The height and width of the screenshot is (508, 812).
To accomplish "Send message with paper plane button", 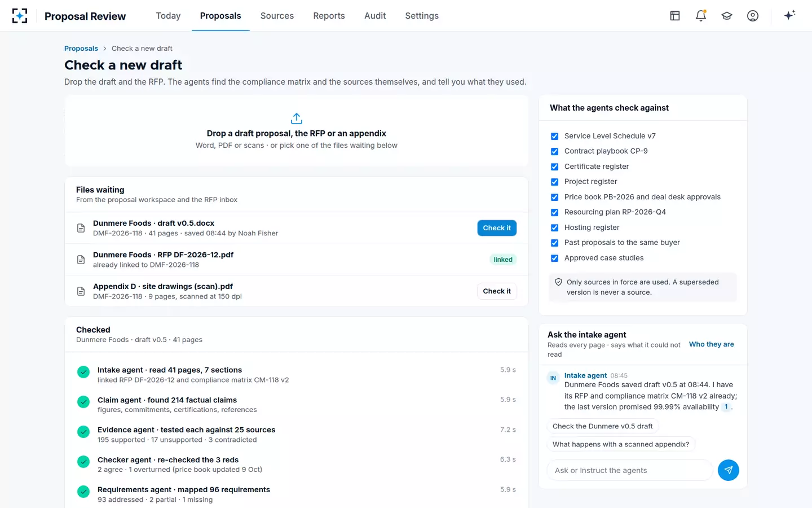I will (x=729, y=470).
